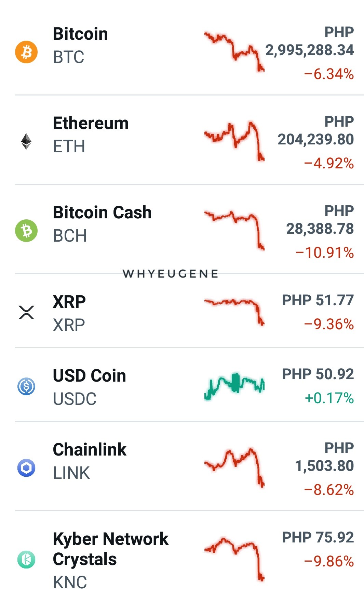364x589 pixels.
Task: Tap the LINK ticker symbol
Action: coord(71,473)
